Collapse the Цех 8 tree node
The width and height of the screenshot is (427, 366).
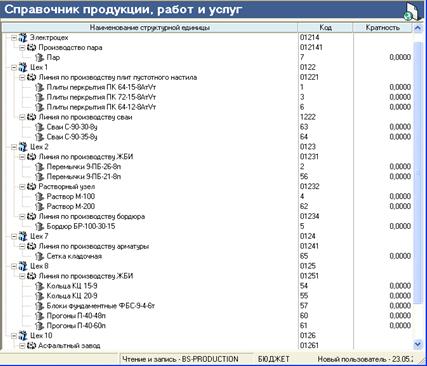click(x=14, y=266)
